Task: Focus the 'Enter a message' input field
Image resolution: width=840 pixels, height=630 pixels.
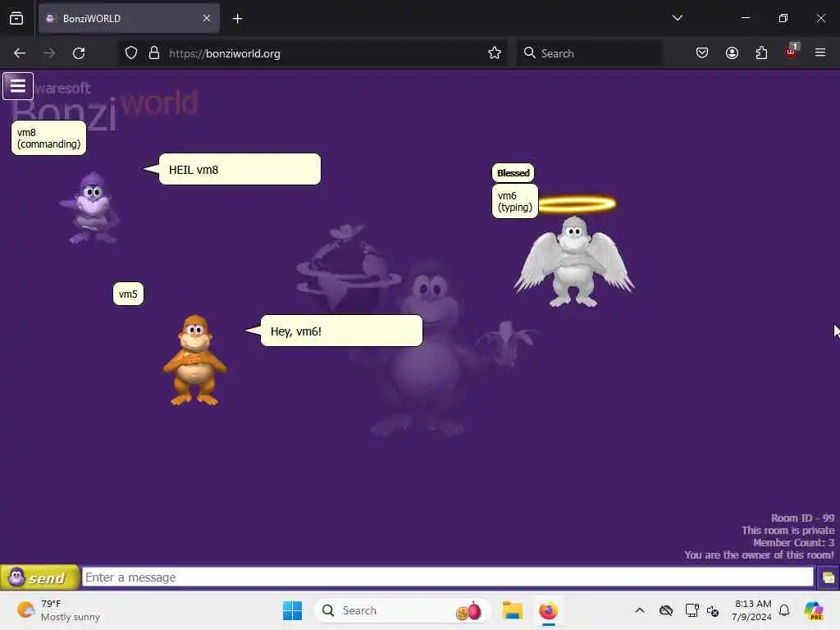Action: (448, 577)
